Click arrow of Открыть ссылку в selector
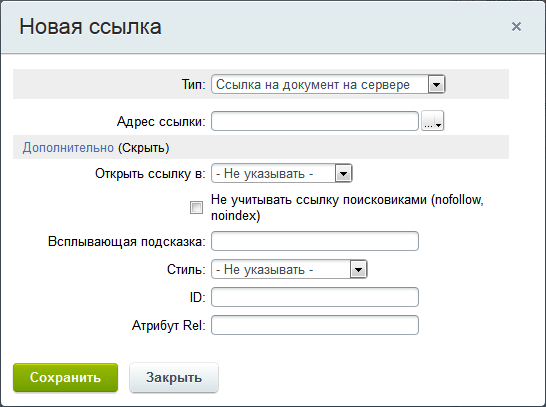The width and height of the screenshot is (546, 407). click(x=343, y=173)
